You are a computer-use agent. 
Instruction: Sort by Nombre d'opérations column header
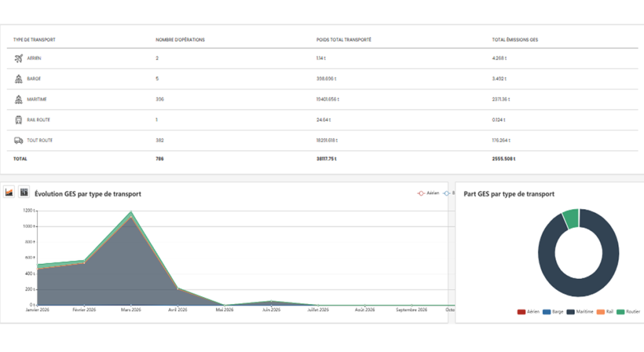point(180,40)
